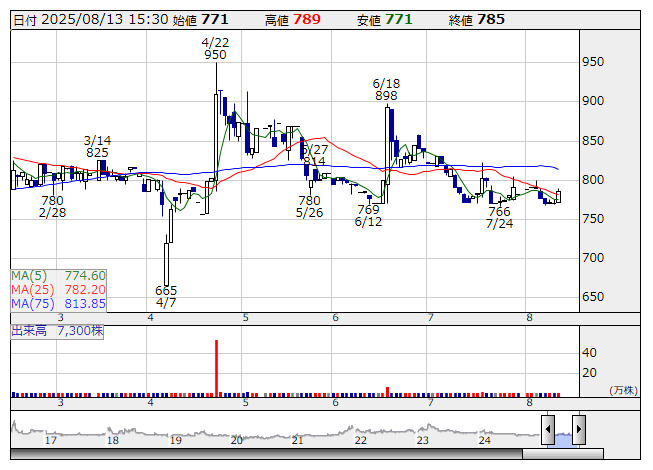This screenshot has height=470, width=653.
Task: Click the right range handle arrow in overview
Action: click(x=578, y=431)
